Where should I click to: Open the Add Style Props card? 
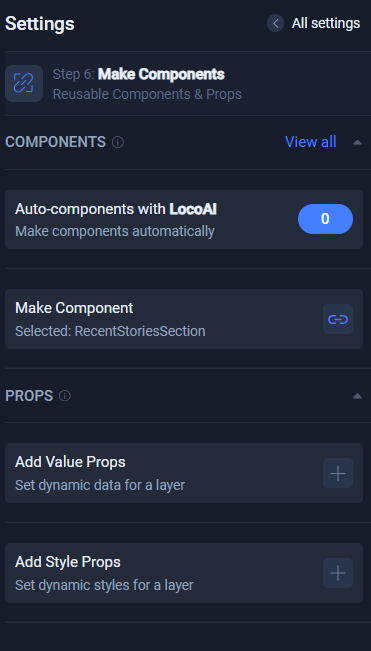click(184, 573)
